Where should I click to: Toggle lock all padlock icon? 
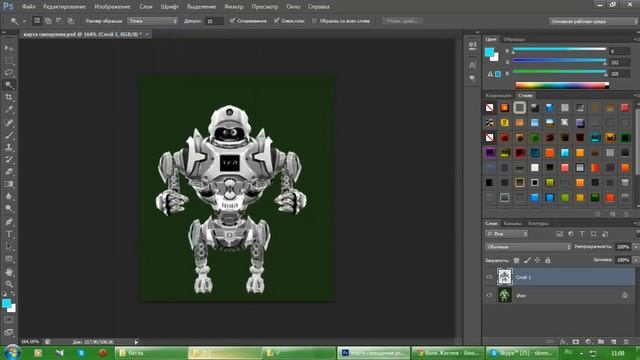548,260
